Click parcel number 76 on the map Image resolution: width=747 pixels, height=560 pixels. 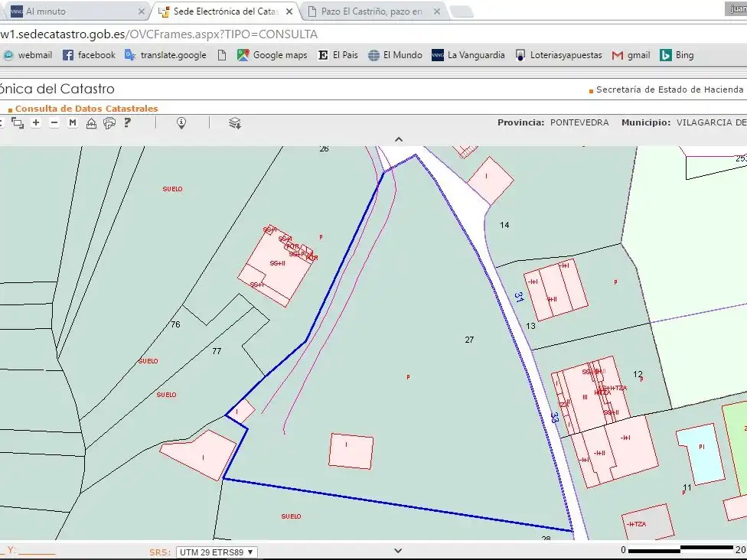[x=175, y=324]
